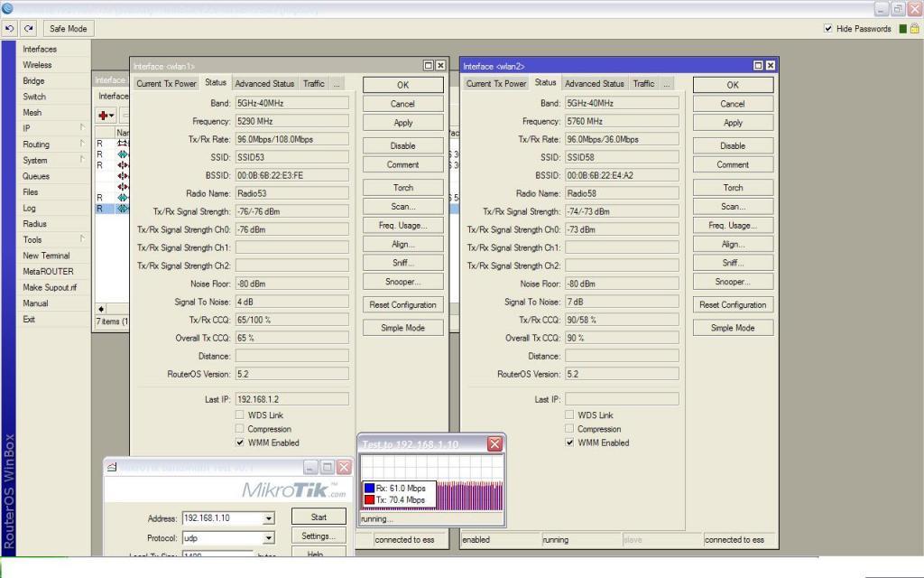Image resolution: width=924 pixels, height=578 pixels.
Task: Uncheck WMM Enabled in wlan2 dialog
Action: pos(570,443)
